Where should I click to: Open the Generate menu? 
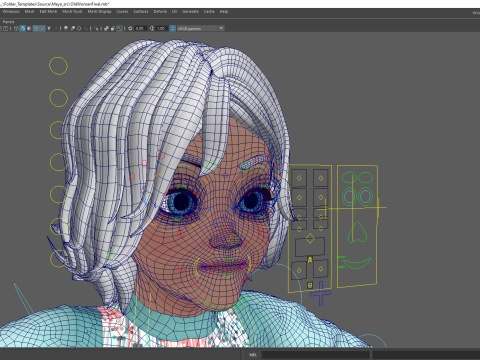190,11
